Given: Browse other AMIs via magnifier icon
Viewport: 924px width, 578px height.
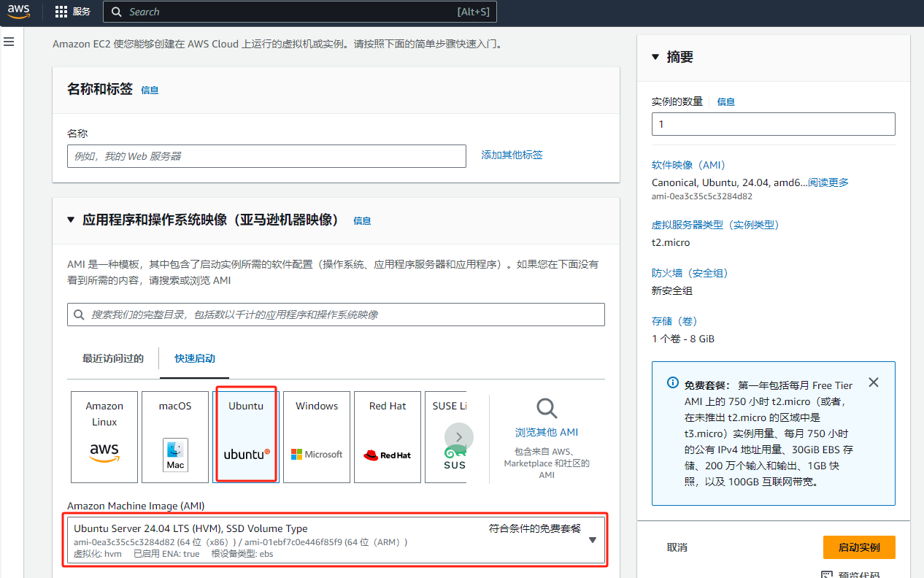Looking at the screenshot, I should pyautogui.click(x=547, y=409).
